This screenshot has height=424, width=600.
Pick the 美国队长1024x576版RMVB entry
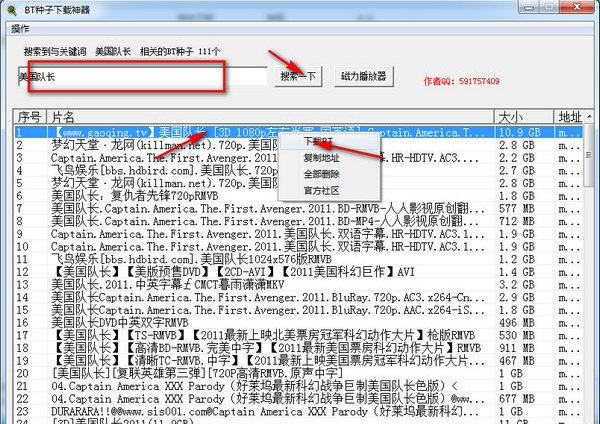[150, 257]
